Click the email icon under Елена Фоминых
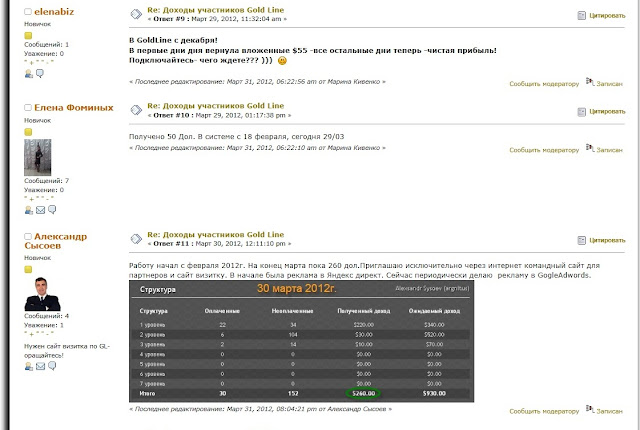This screenshot has width=640, height=430. coord(40,210)
